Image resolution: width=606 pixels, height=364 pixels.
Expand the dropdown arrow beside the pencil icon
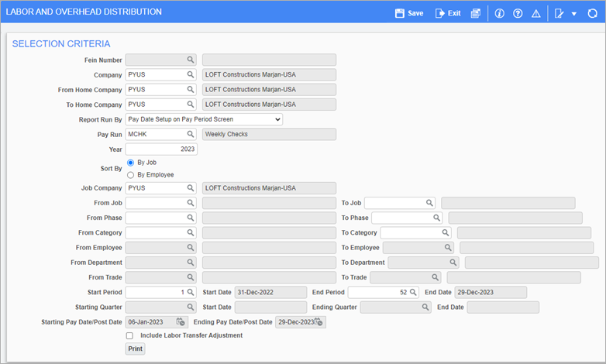[x=574, y=14]
